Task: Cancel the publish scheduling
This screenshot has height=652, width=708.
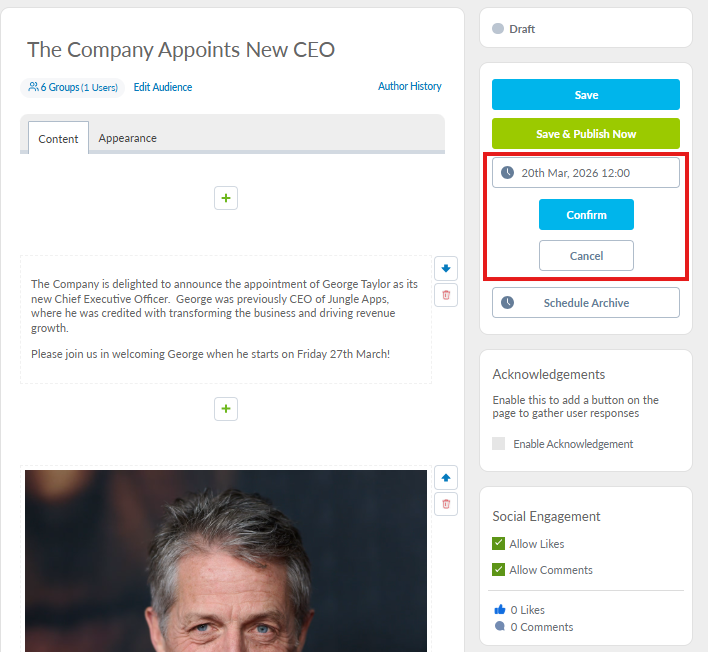Action: point(586,256)
